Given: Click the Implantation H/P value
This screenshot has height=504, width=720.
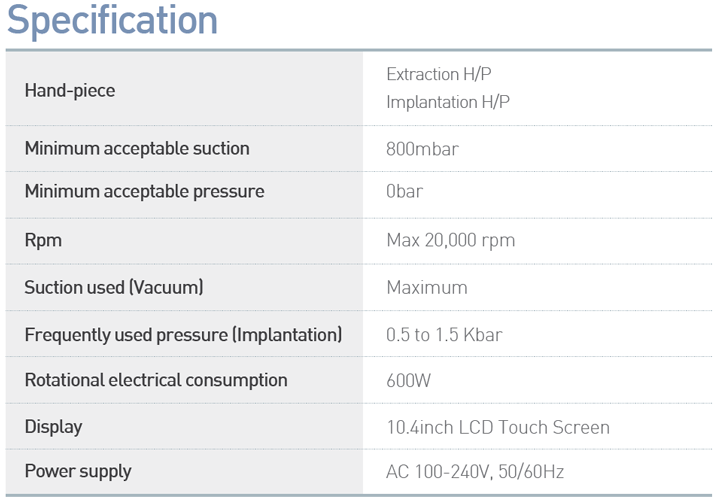Looking at the screenshot, I should (448, 102).
